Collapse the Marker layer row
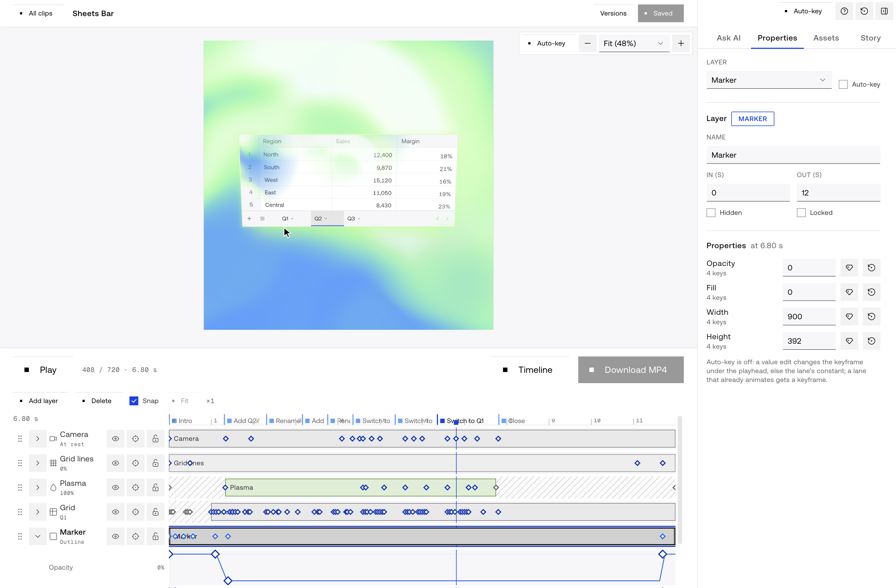 pyautogui.click(x=38, y=536)
